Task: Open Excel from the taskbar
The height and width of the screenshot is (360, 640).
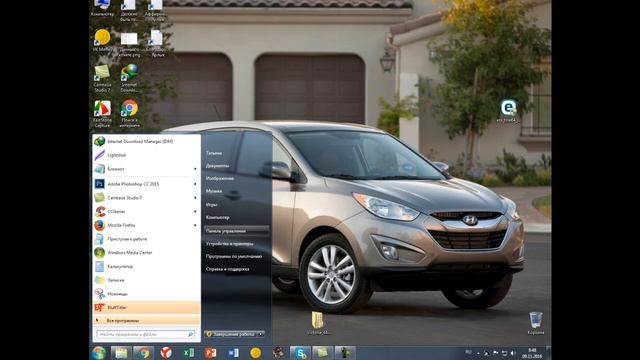Action: point(188,353)
